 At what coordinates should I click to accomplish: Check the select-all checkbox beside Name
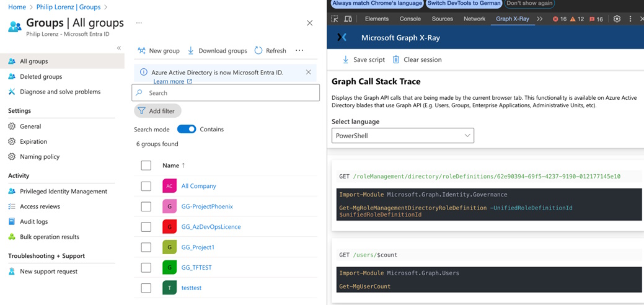pos(146,166)
